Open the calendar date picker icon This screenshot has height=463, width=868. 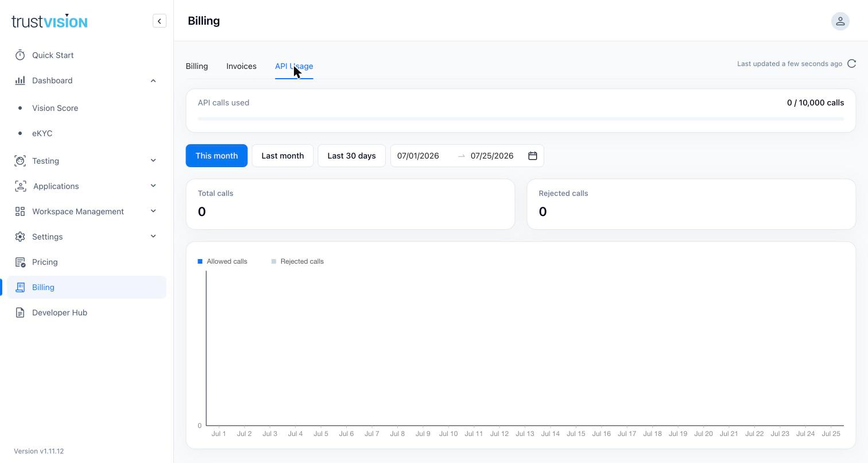coord(533,156)
